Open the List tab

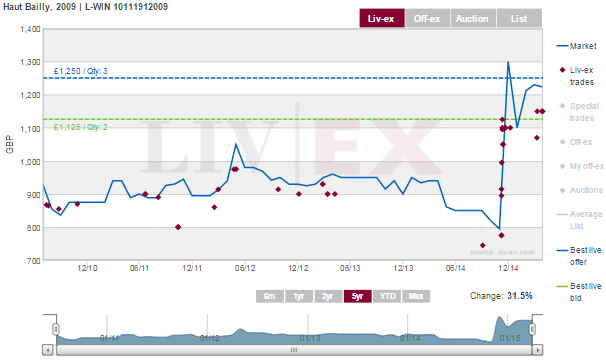click(519, 18)
